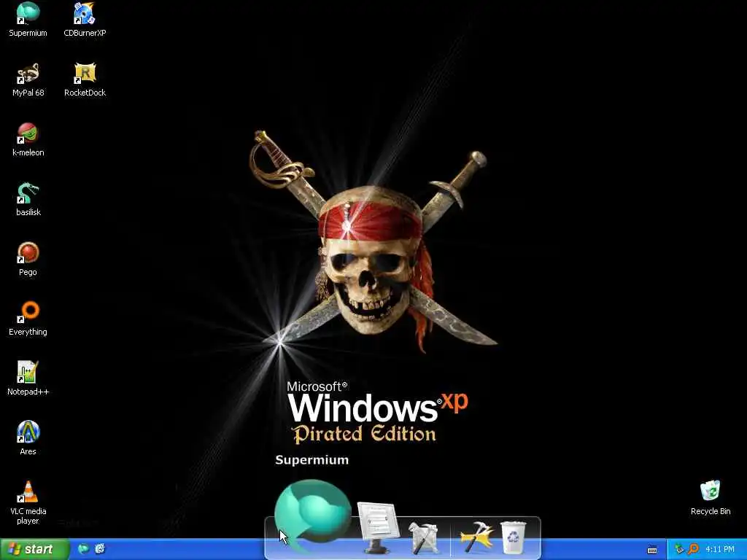Click the hammer-and-ruler tools icon in the dock
The width and height of the screenshot is (747, 560).
[423, 537]
